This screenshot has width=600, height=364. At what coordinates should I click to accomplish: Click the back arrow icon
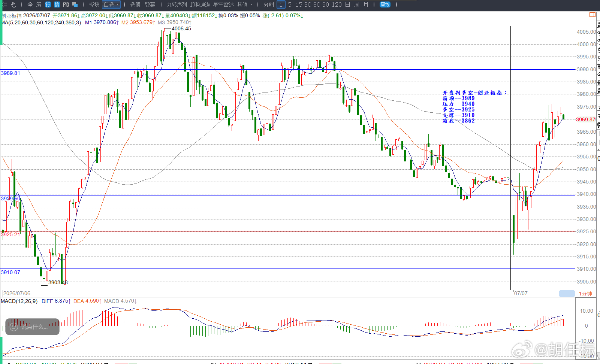tap(4, 4)
